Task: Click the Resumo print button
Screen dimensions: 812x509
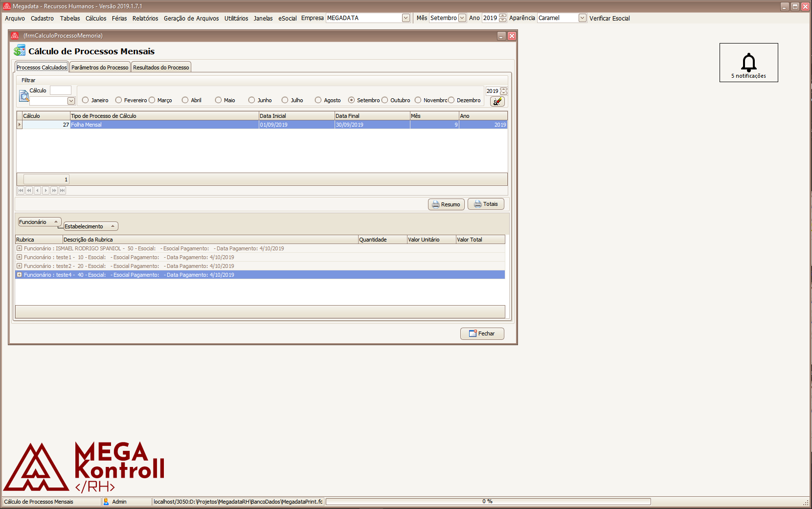Action: [446, 204]
